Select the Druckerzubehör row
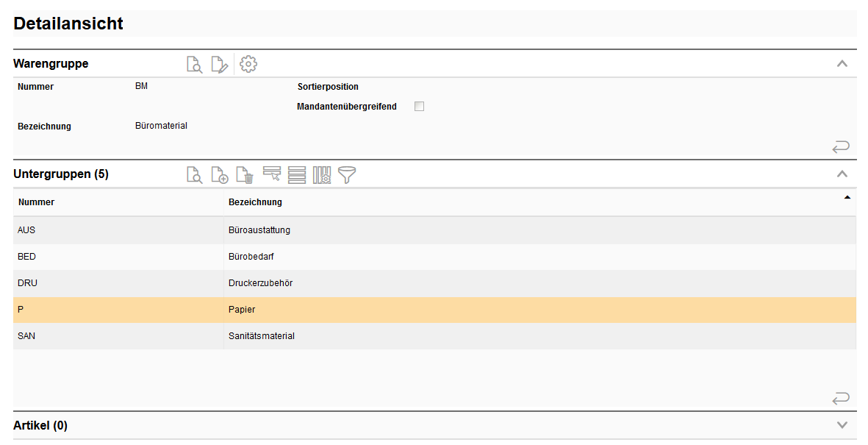This screenshot has height=445, width=868. 261,283
